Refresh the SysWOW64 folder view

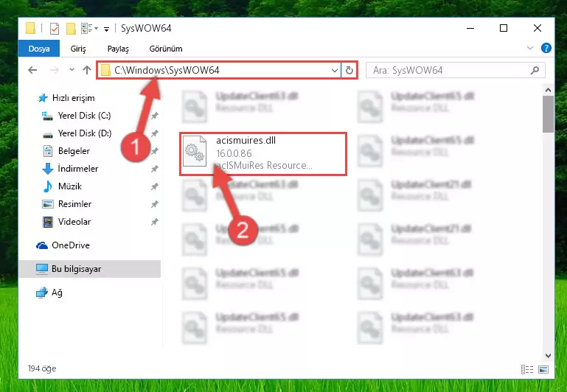(x=349, y=70)
